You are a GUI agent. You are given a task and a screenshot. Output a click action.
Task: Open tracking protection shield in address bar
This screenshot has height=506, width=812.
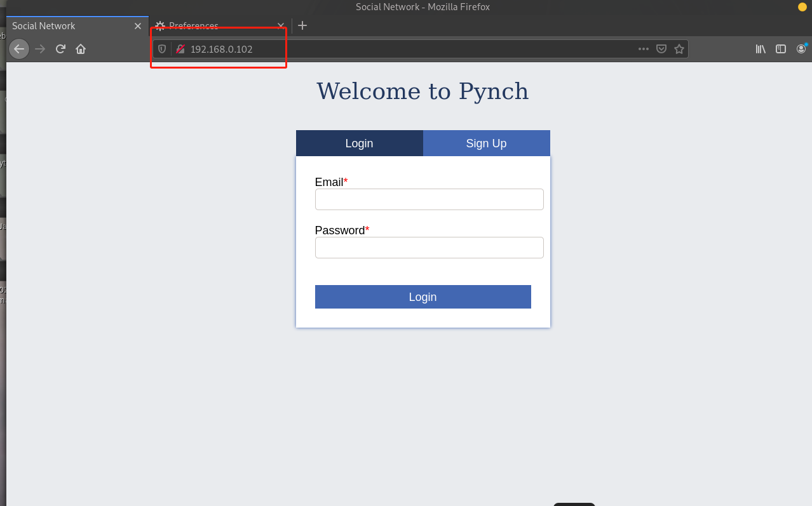162,49
